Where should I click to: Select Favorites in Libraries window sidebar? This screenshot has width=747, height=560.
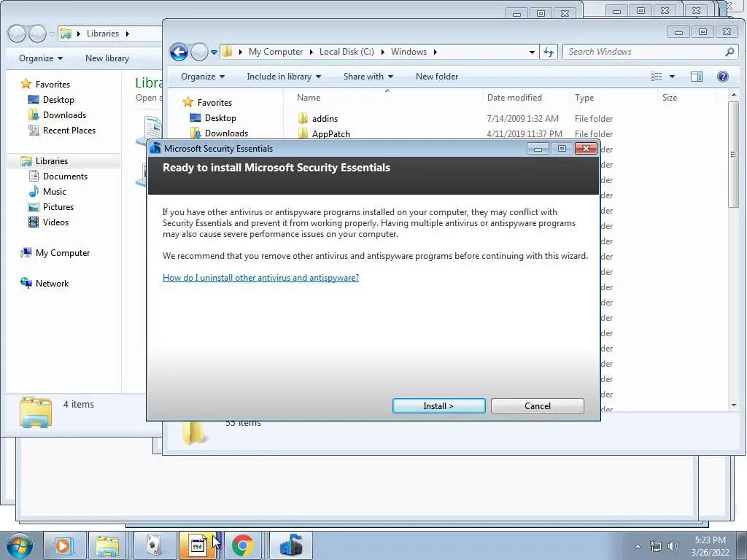pyautogui.click(x=53, y=85)
